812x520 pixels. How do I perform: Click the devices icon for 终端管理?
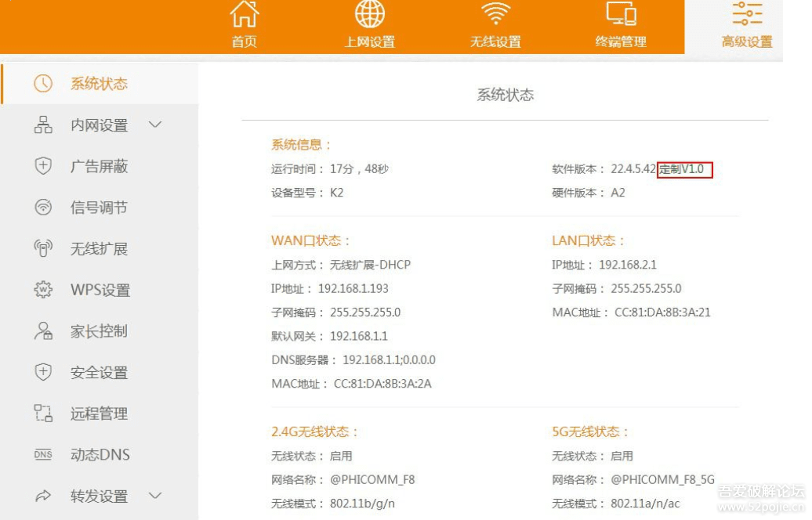click(621, 13)
